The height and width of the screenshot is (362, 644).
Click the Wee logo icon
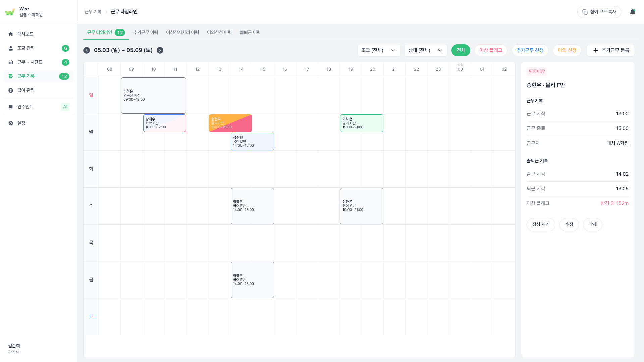(x=10, y=12)
